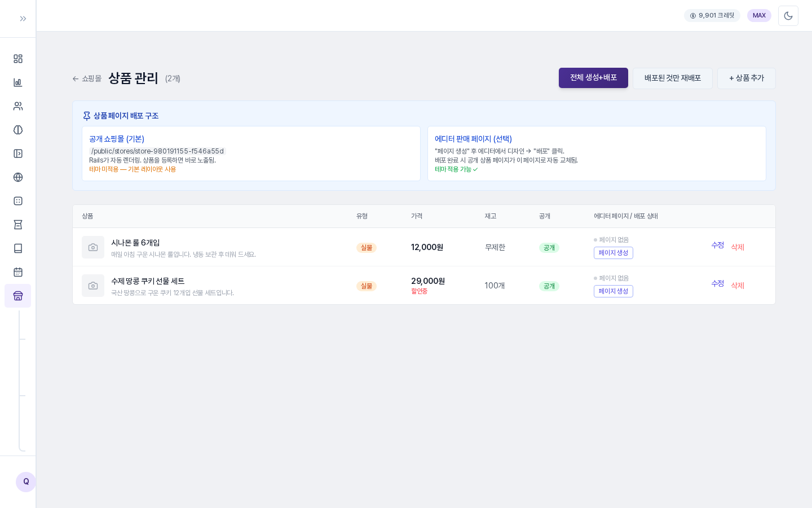Click the 12,000원 price cell

pos(427,247)
